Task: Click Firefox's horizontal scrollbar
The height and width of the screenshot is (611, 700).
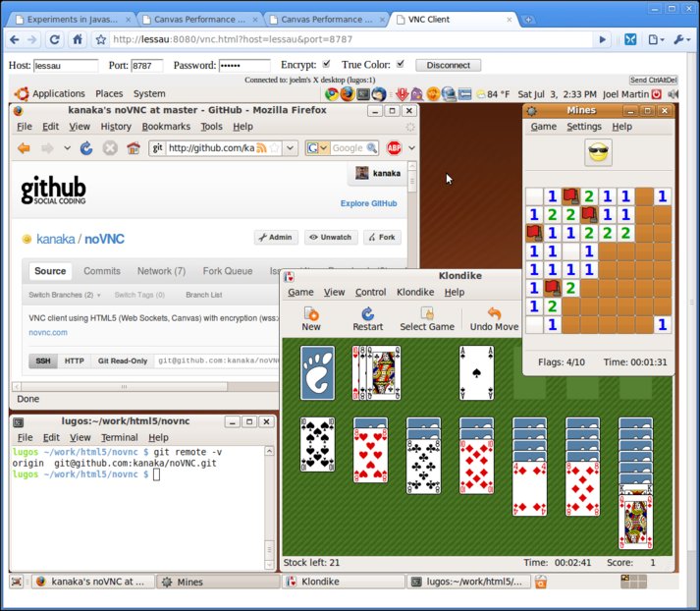Action: point(124,386)
